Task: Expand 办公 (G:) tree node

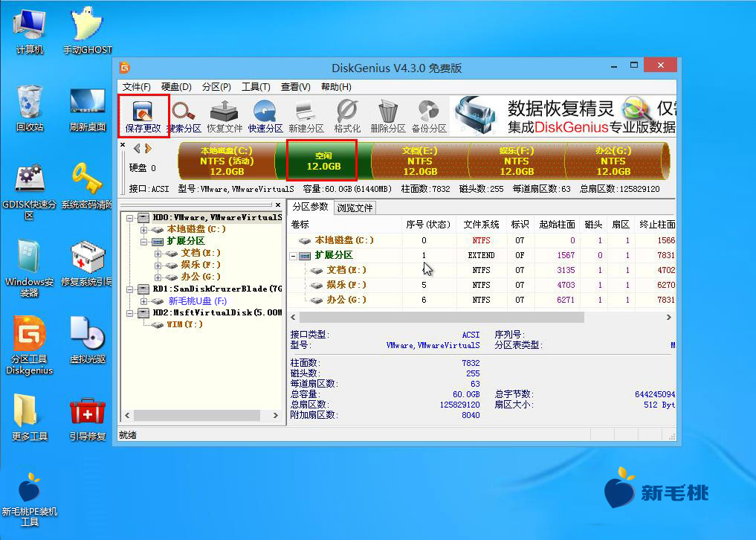Action: (158, 277)
